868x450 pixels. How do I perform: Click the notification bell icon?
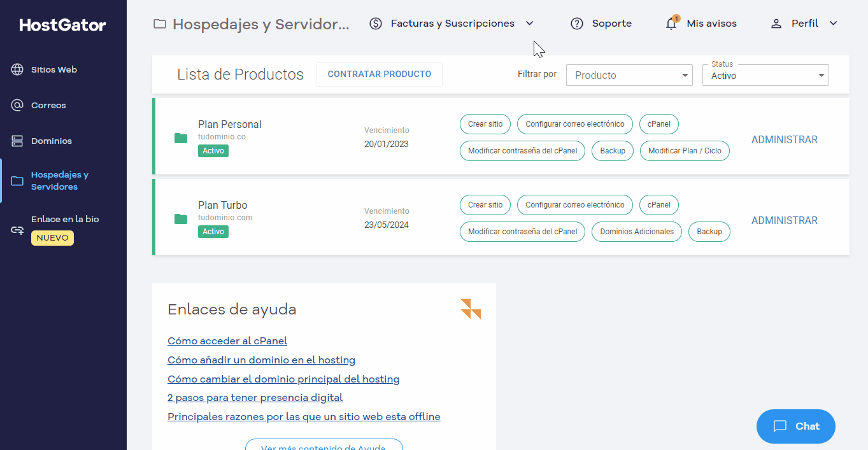tap(671, 24)
